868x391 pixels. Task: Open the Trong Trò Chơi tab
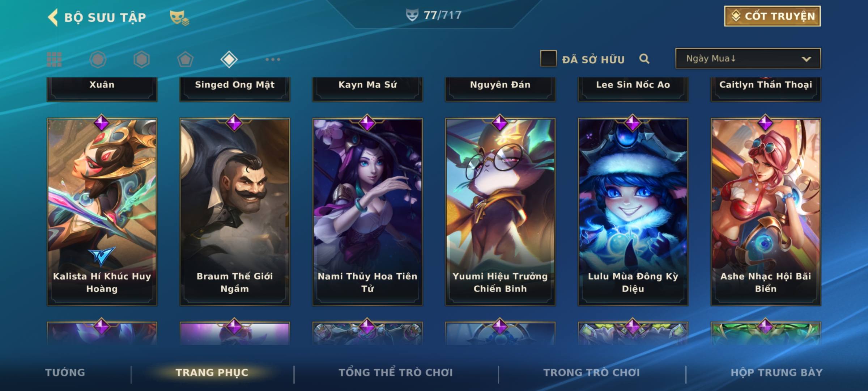(x=592, y=373)
